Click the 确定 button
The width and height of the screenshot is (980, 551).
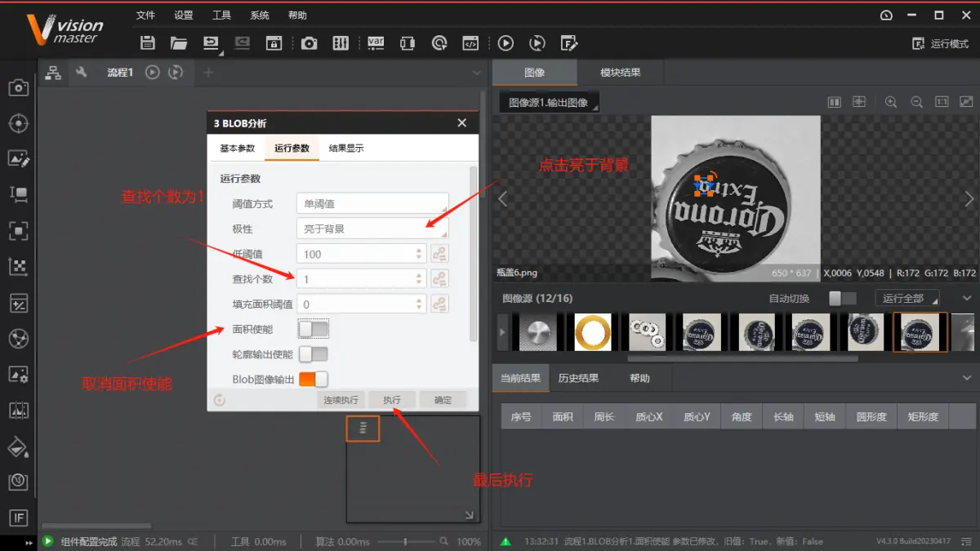pos(443,400)
